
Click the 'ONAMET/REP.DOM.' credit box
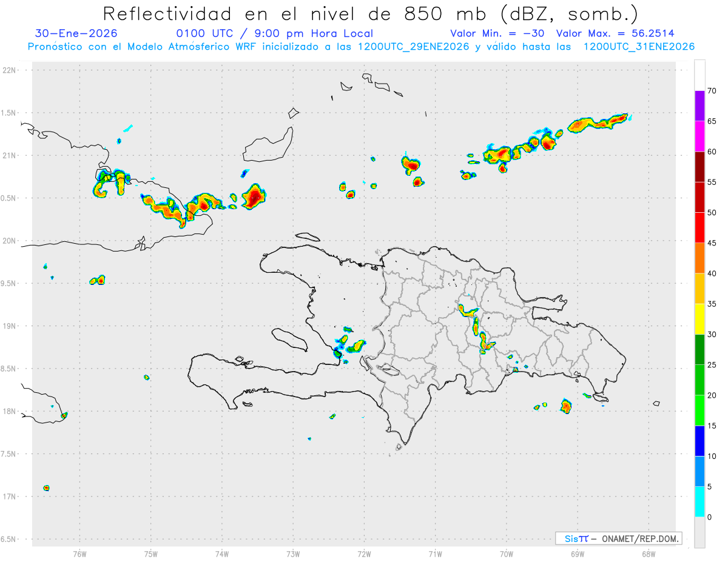point(618,538)
